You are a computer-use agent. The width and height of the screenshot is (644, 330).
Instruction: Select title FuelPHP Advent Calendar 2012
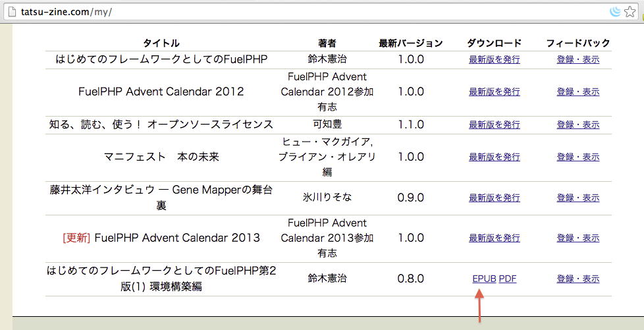pyautogui.click(x=161, y=92)
